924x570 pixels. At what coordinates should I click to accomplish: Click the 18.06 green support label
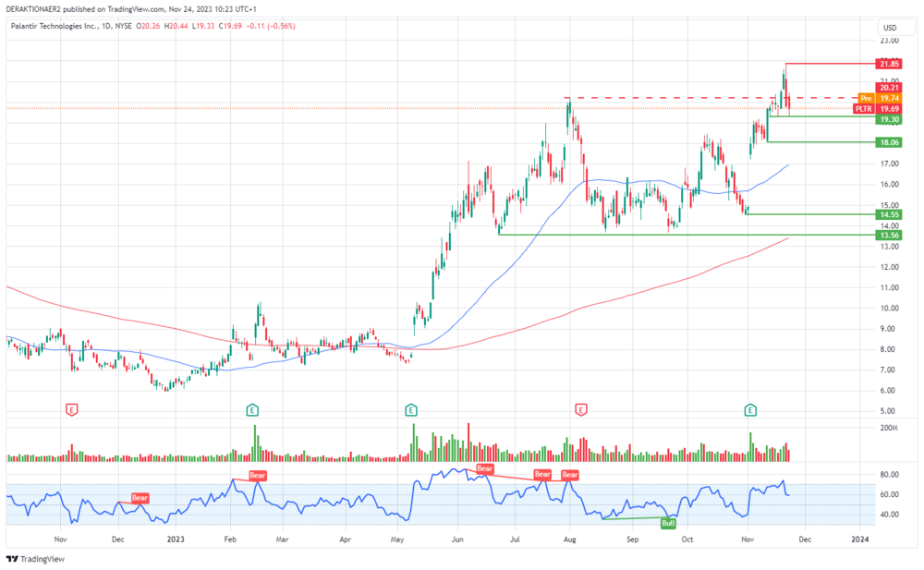[889, 142]
